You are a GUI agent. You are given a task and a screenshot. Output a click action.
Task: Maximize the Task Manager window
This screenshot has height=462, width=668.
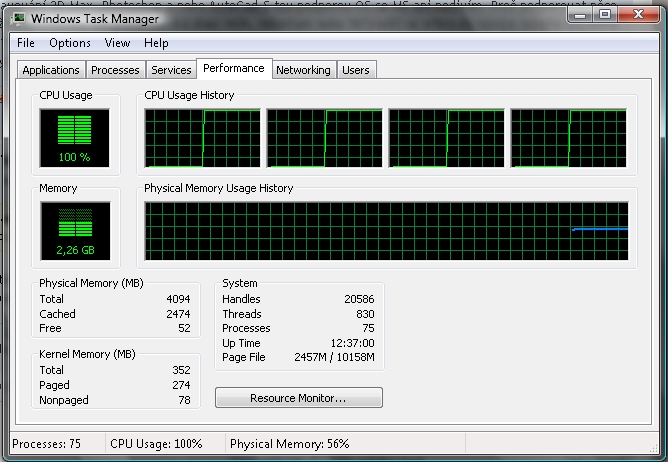pyautogui.click(x=605, y=14)
